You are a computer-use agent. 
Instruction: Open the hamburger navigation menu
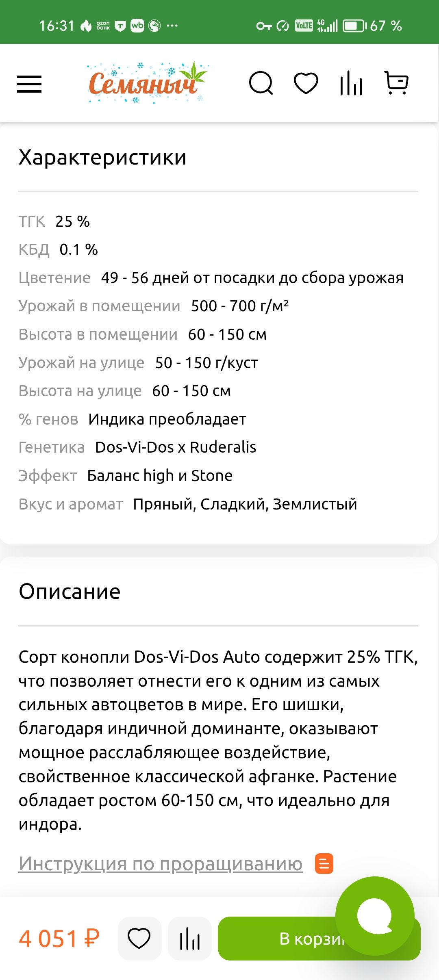pyautogui.click(x=29, y=84)
